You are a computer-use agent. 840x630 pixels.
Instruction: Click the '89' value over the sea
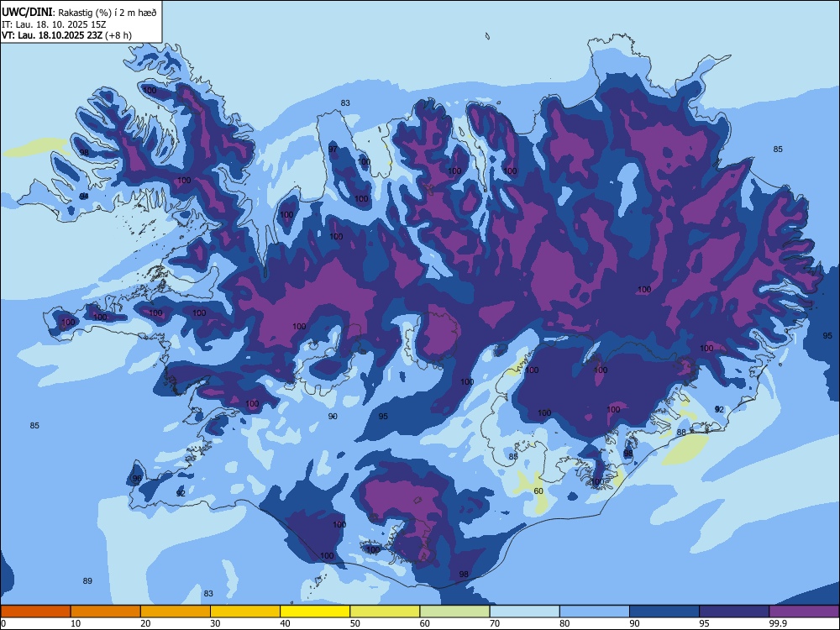[87, 580]
